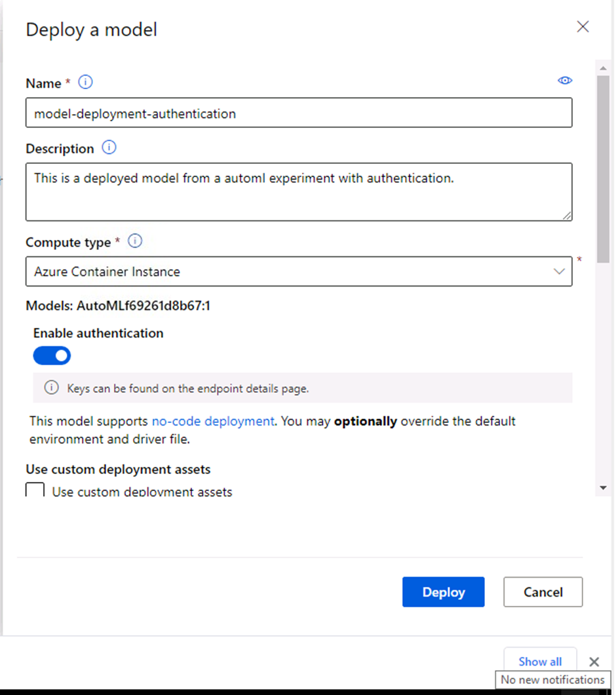Click the Deploy a model heading

pos(92,30)
